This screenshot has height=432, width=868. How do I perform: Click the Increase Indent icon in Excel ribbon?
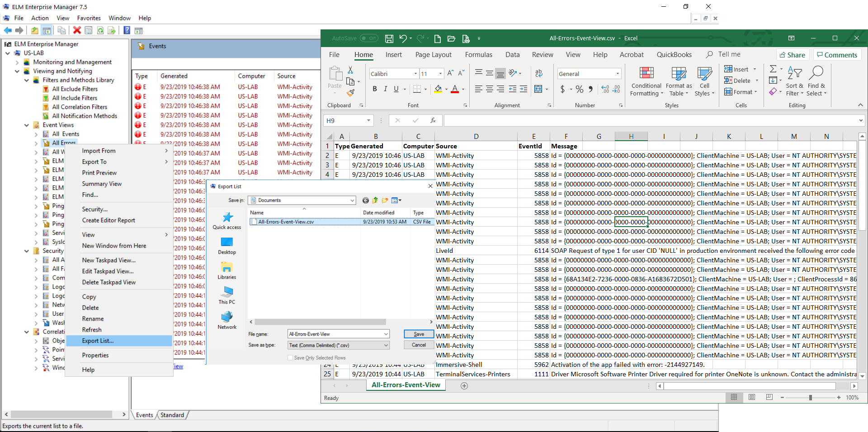point(524,89)
